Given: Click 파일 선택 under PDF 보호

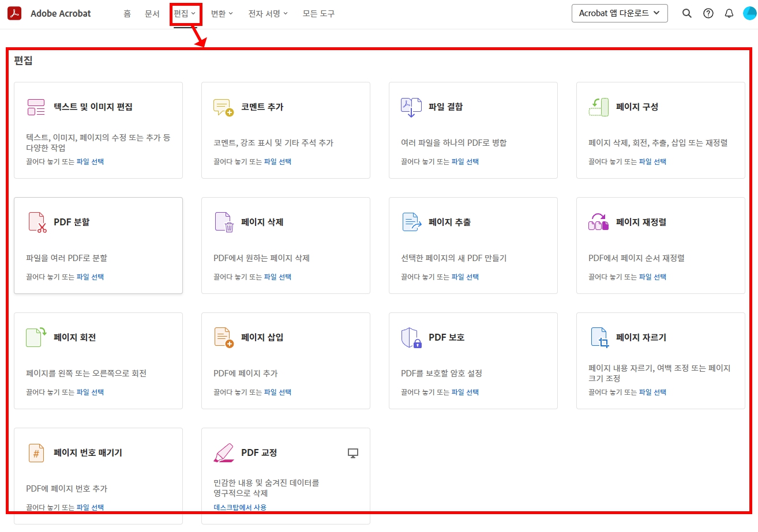Looking at the screenshot, I should pos(466,392).
